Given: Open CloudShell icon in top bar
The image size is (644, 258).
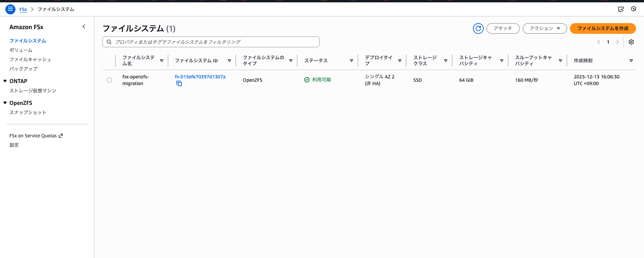Looking at the screenshot, I should (x=621, y=9).
